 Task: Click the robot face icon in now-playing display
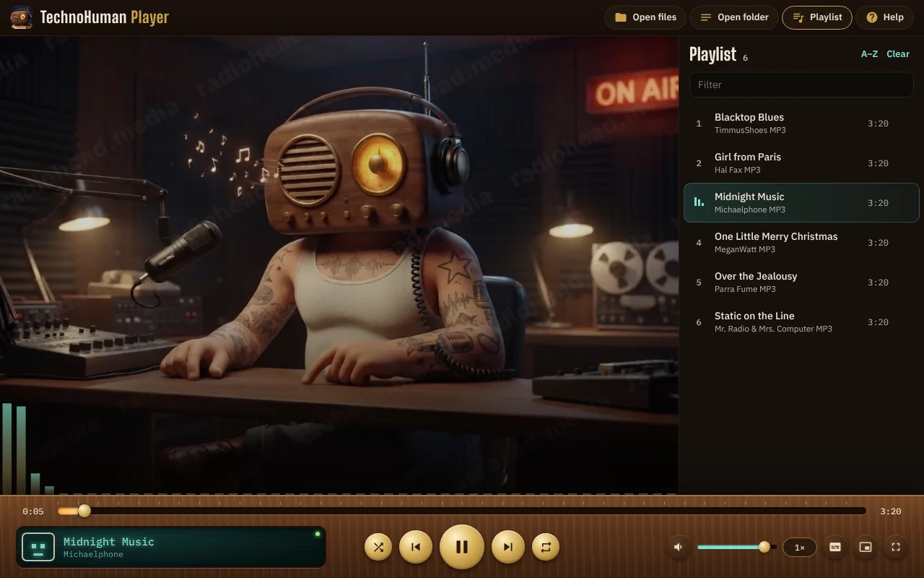(38, 547)
